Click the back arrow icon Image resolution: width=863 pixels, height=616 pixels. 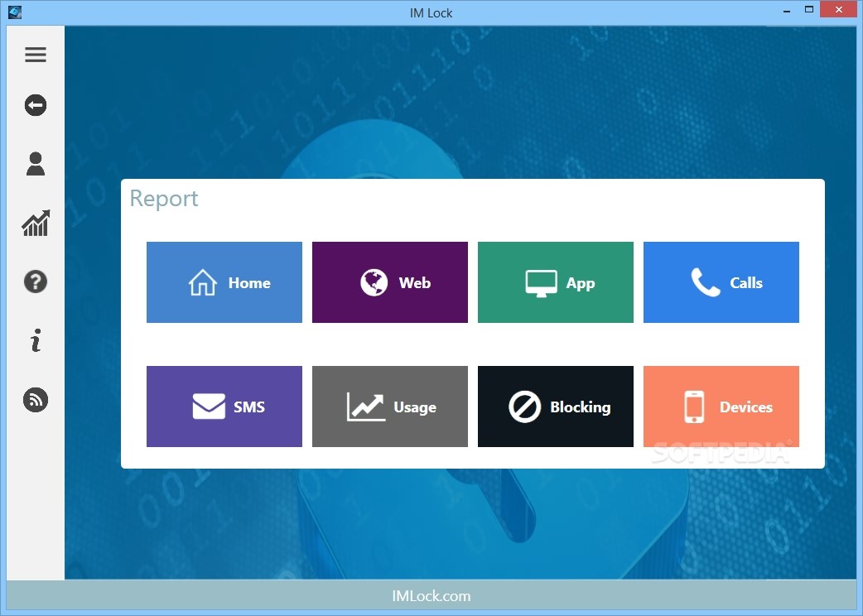click(36, 105)
